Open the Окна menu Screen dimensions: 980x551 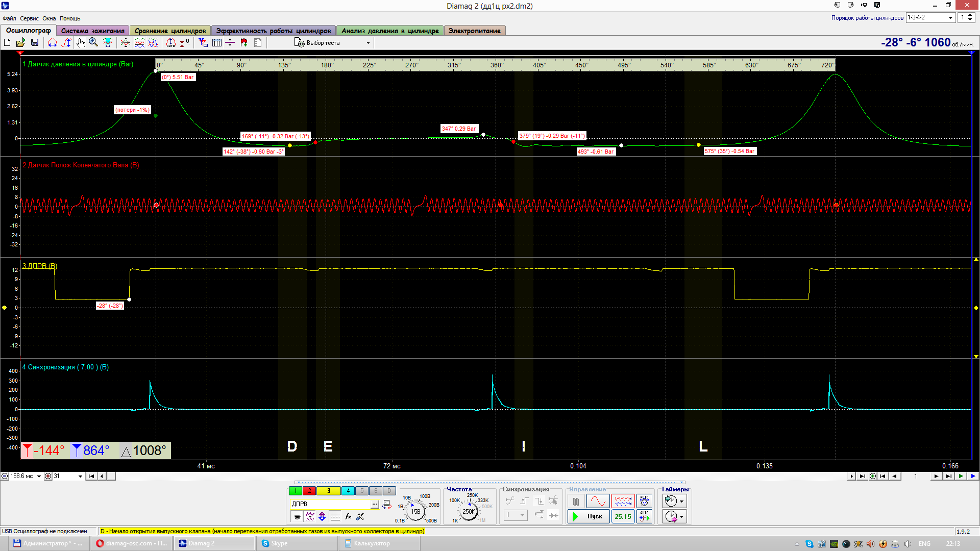(x=49, y=18)
